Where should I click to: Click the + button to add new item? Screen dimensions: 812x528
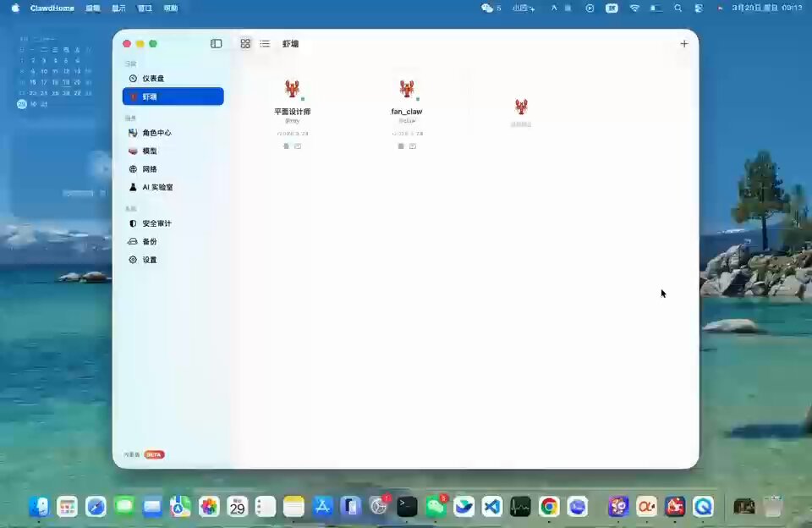tap(684, 43)
